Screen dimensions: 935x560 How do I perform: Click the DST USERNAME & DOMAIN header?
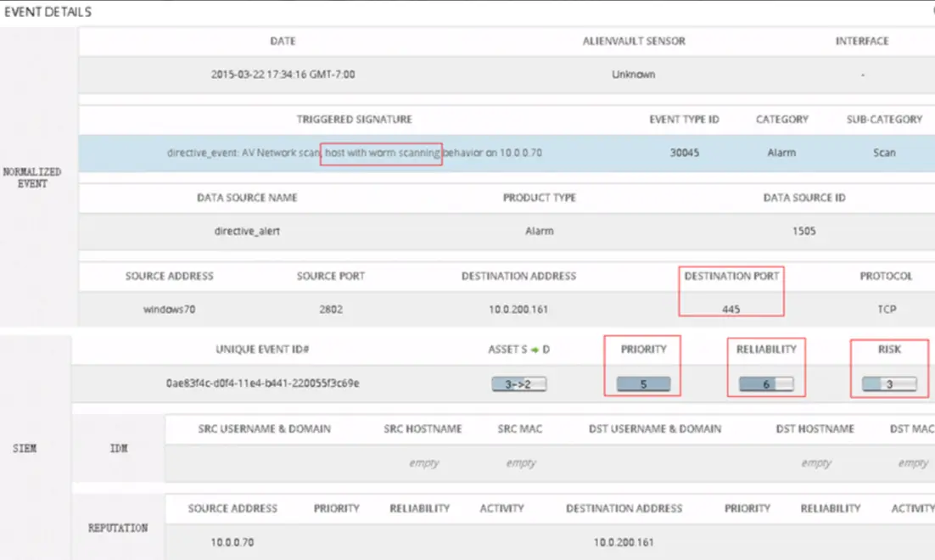[x=655, y=428]
